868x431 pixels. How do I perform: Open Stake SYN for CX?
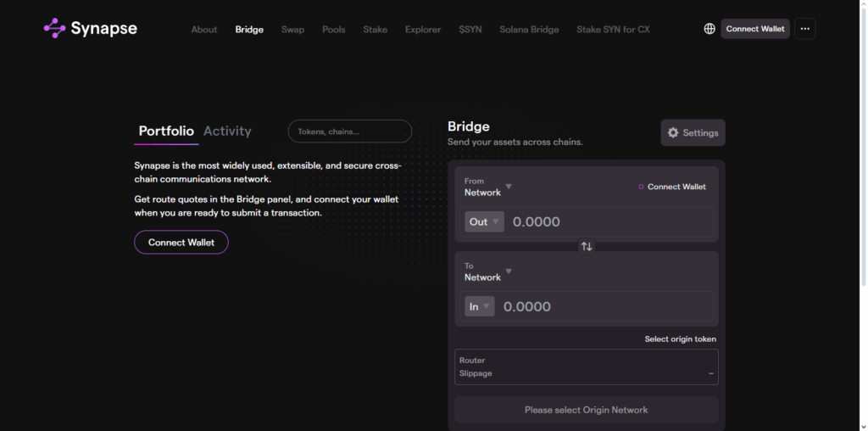click(x=613, y=30)
